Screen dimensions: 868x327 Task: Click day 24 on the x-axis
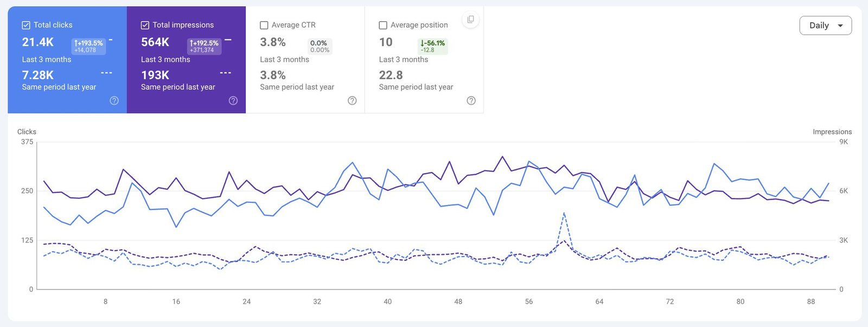click(x=247, y=302)
